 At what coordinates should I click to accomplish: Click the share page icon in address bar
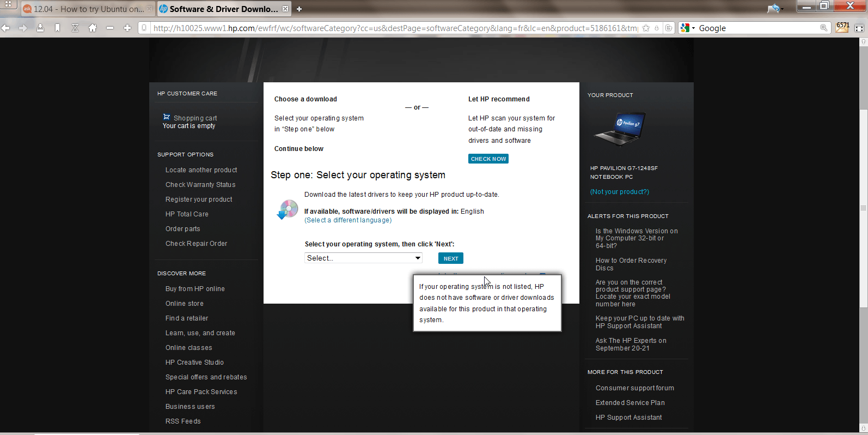669,28
